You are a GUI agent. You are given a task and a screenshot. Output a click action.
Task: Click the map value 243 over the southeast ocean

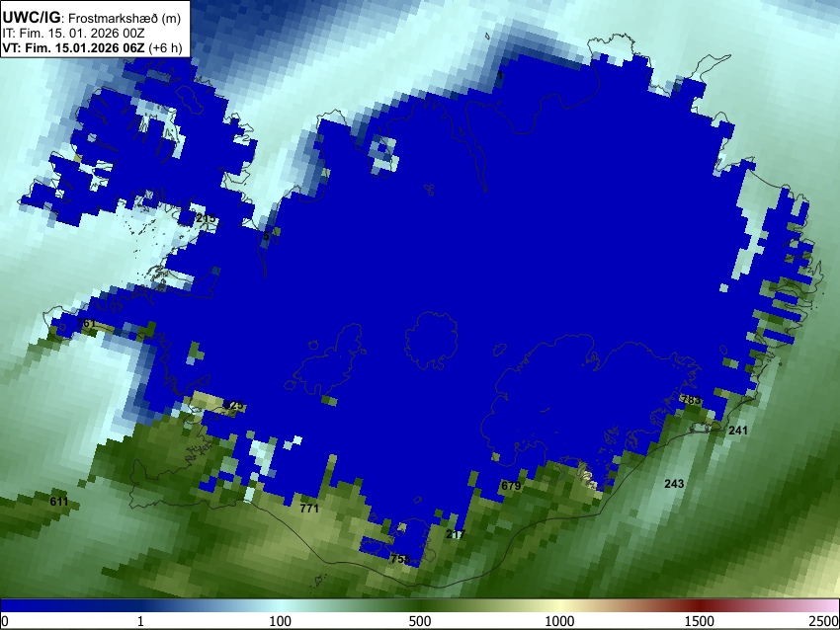pos(674,483)
